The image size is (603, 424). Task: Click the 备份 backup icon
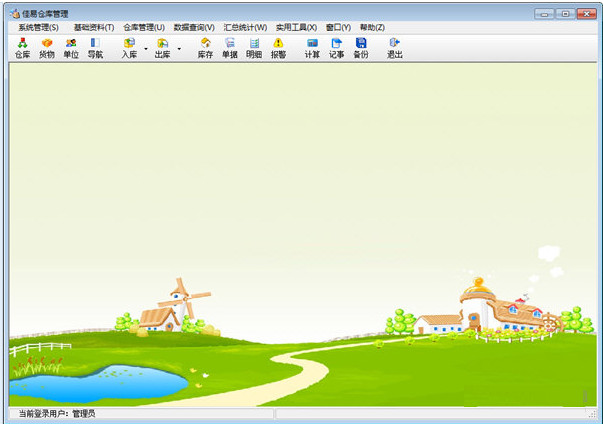pos(360,48)
